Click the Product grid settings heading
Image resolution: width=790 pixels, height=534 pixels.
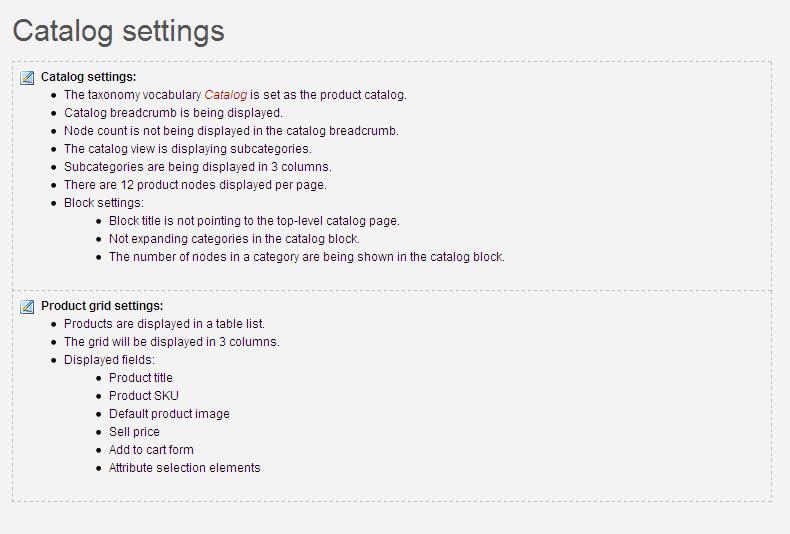point(102,306)
